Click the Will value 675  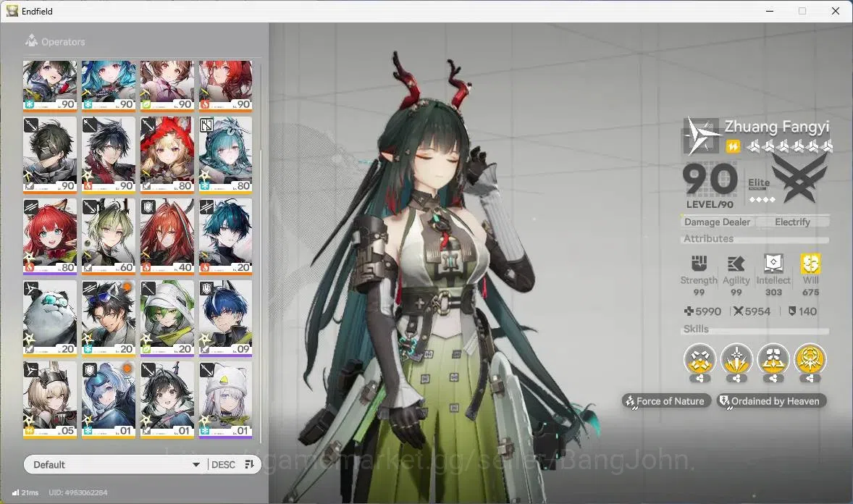810,293
